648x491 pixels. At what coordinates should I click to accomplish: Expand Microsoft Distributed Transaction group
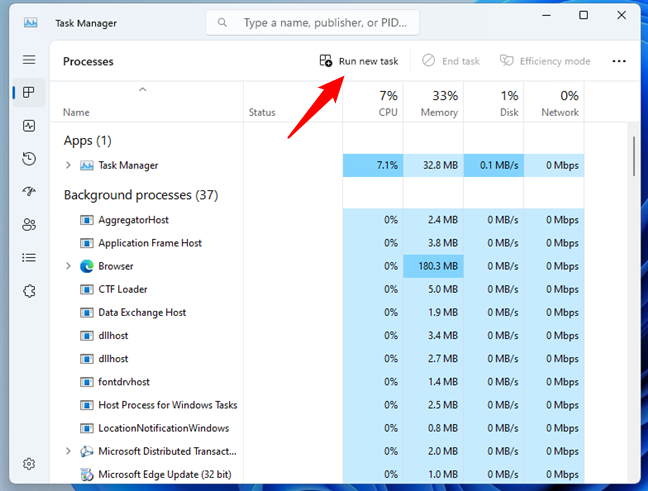(68, 451)
